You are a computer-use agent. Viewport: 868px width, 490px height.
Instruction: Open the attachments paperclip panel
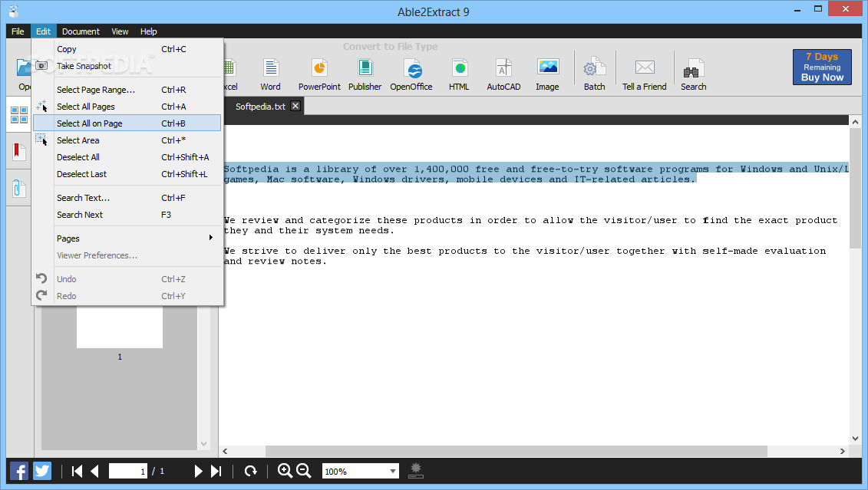click(x=19, y=189)
